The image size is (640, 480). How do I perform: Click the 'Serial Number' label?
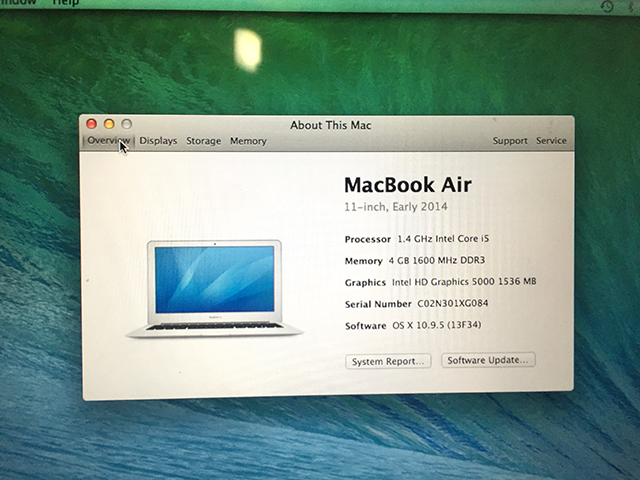pyautogui.click(x=378, y=304)
